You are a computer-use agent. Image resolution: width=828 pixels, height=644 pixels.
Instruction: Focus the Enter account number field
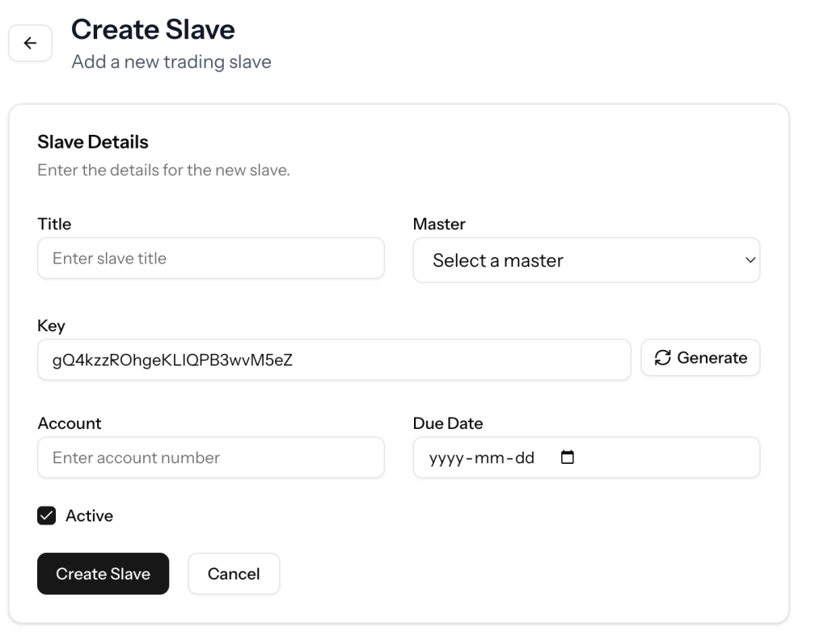coord(210,457)
